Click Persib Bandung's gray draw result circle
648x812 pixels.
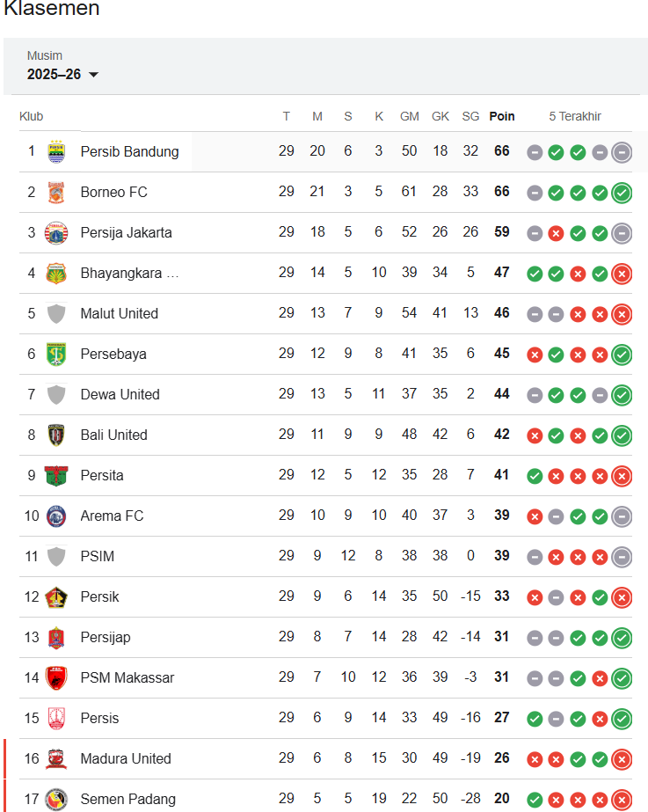click(x=535, y=152)
